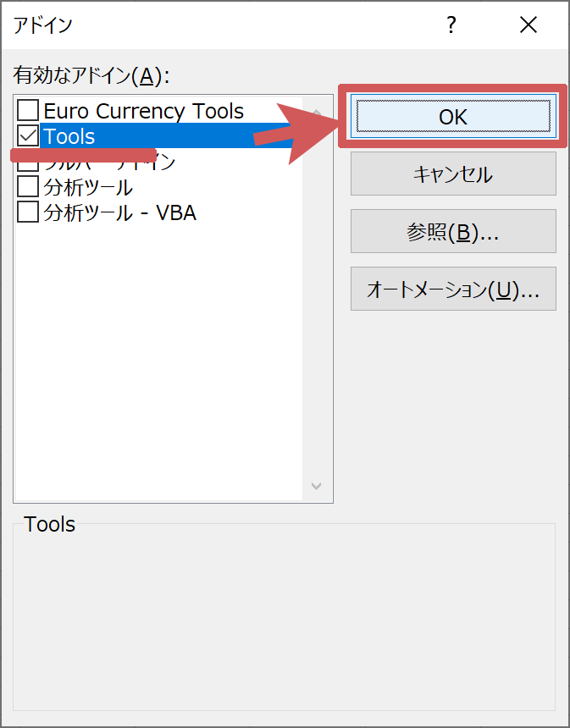Enable the Euro Currency Tools checkbox

pyautogui.click(x=28, y=111)
